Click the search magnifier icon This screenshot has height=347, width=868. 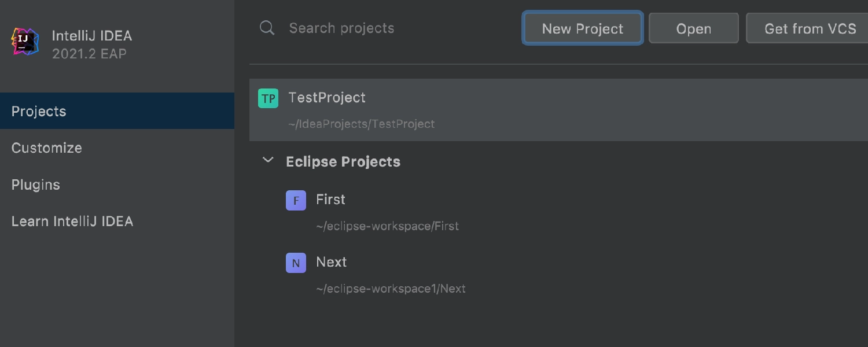[x=267, y=28]
